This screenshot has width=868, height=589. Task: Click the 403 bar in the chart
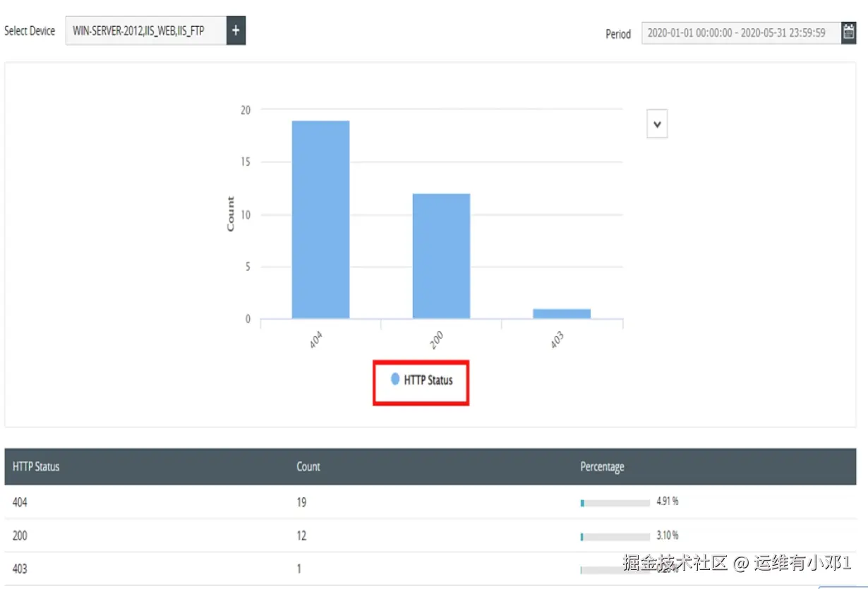click(562, 314)
